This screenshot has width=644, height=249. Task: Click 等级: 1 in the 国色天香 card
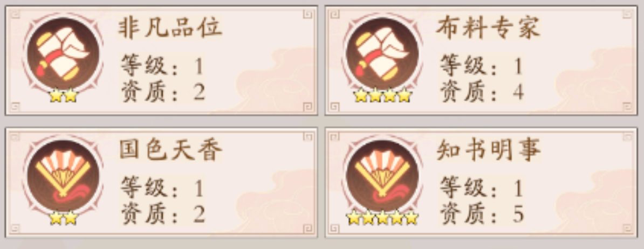tap(162, 189)
